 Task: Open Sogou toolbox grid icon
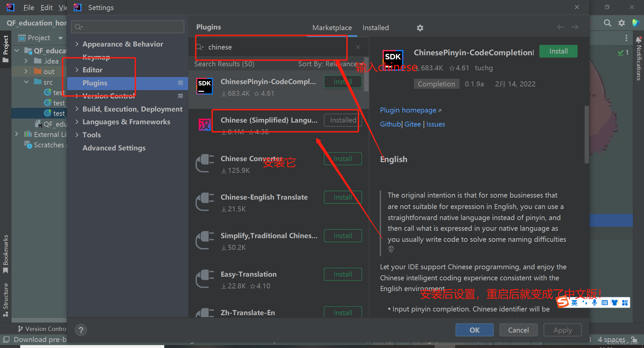click(x=625, y=303)
